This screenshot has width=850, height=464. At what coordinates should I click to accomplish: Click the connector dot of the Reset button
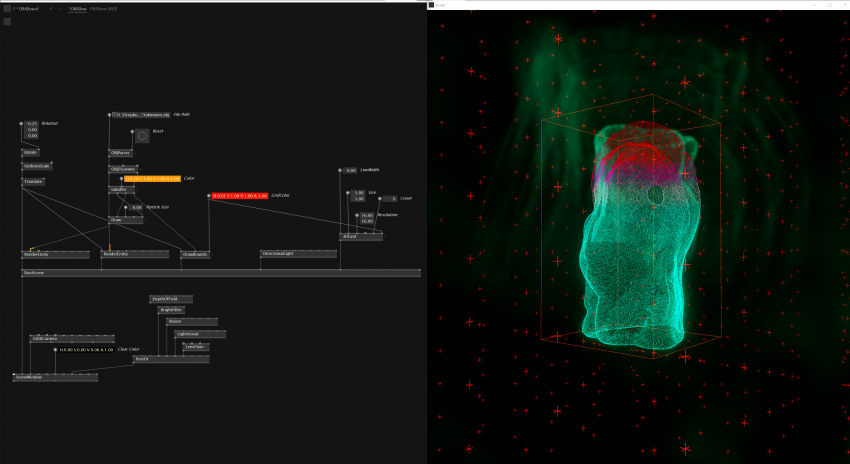pyautogui.click(x=132, y=131)
